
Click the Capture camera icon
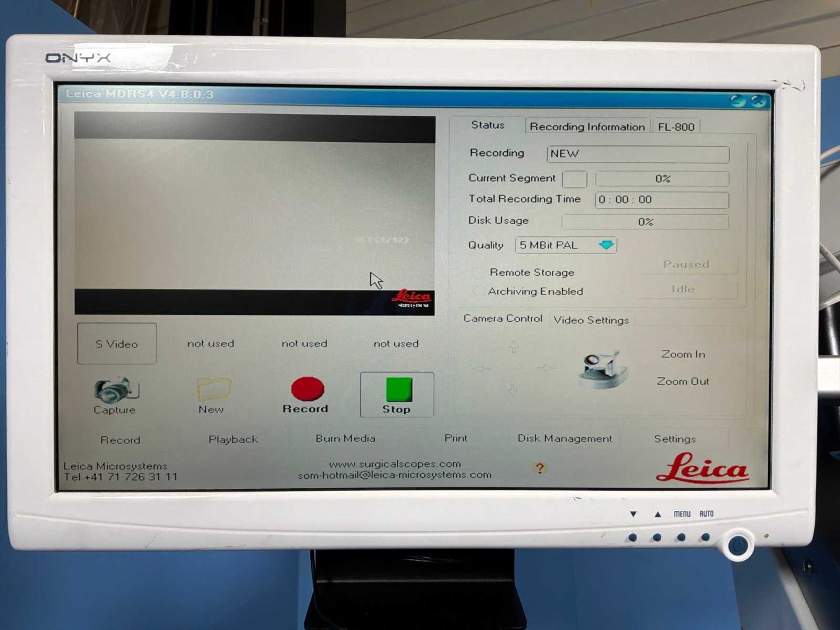click(x=116, y=390)
